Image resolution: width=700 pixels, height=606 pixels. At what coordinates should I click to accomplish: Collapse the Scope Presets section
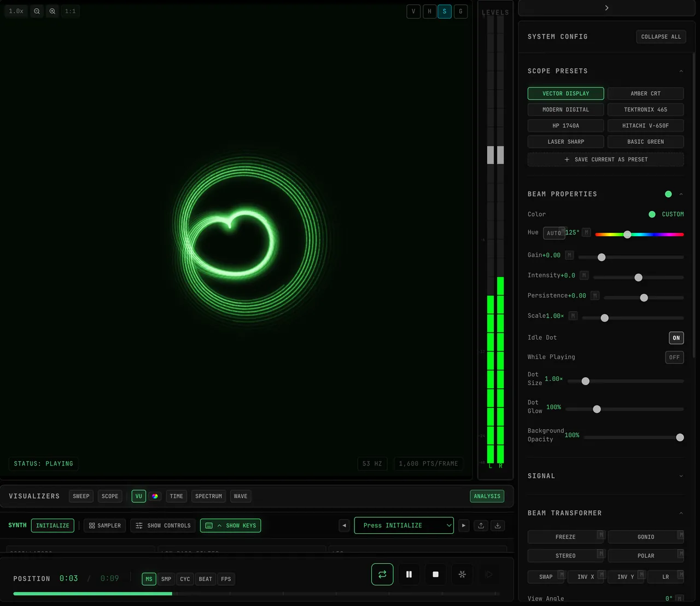coord(681,71)
